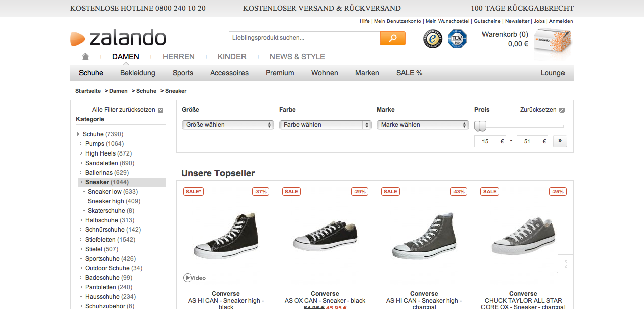Click the Zalando logo
The height and width of the screenshot is (309, 644).
coord(119,38)
